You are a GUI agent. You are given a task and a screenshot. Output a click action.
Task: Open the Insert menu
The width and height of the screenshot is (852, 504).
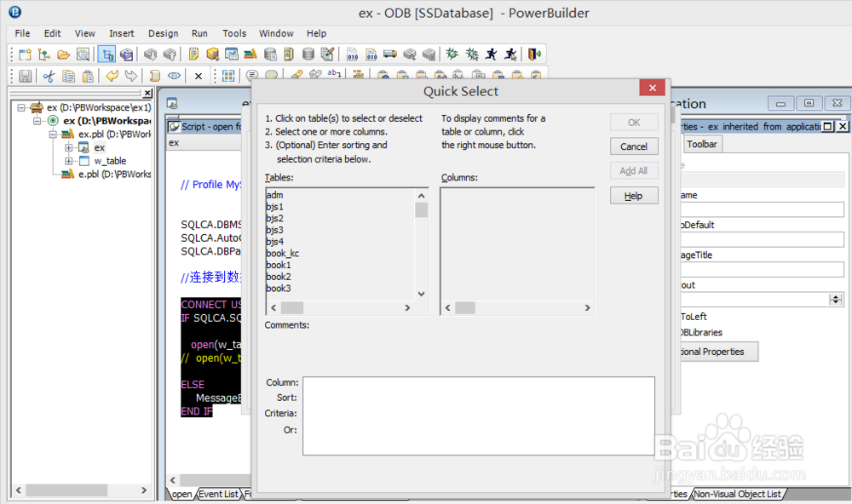coord(121,33)
